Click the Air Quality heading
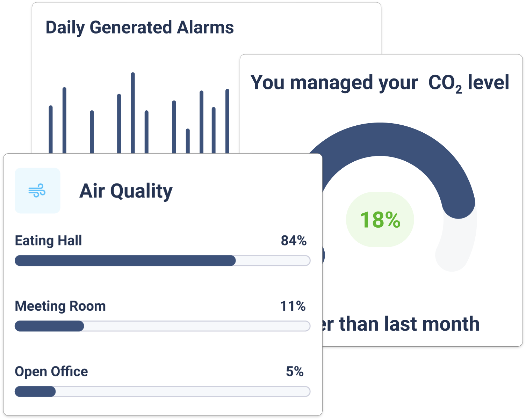This screenshot has height=420, width=526. coord(126,191)
